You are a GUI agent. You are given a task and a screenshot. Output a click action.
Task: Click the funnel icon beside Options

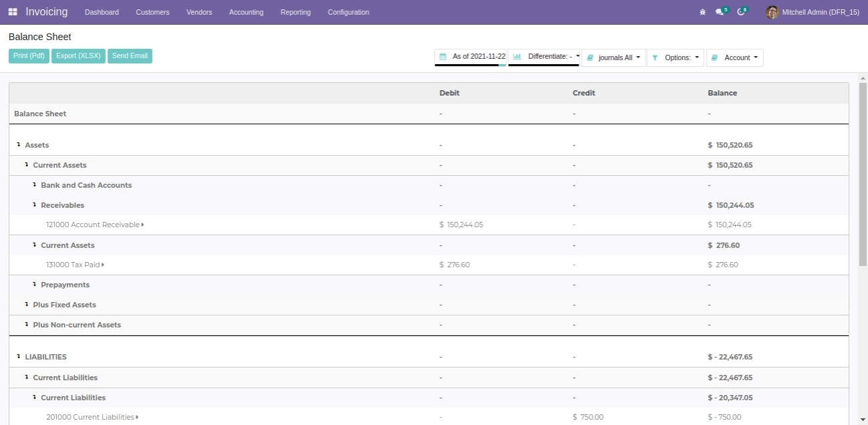point(655,58)
